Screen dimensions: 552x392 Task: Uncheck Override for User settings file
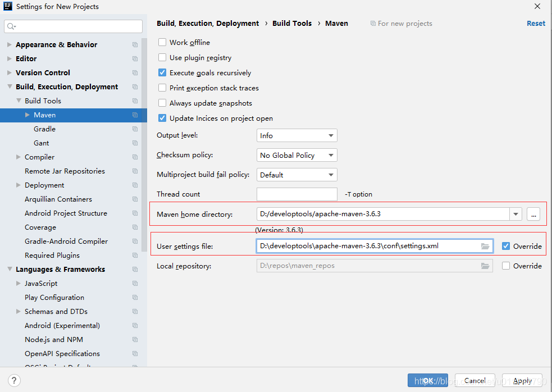pos(506,246)
